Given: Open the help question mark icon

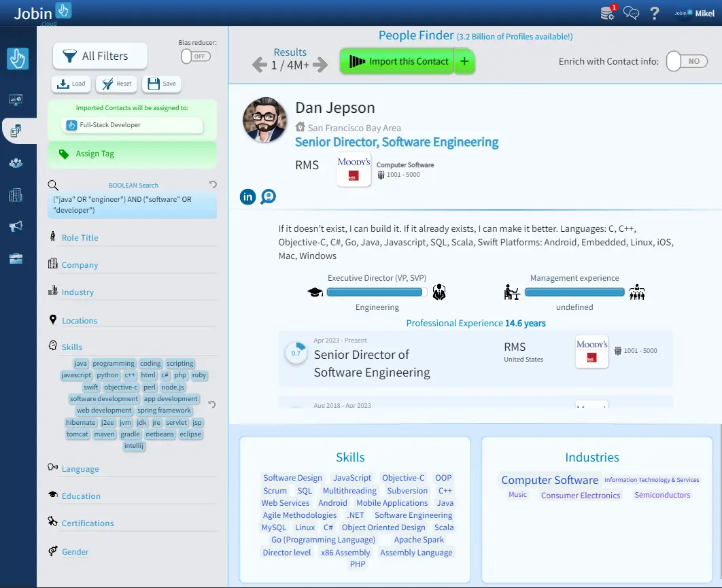Looking at the screenshot, I should [655, 13].
